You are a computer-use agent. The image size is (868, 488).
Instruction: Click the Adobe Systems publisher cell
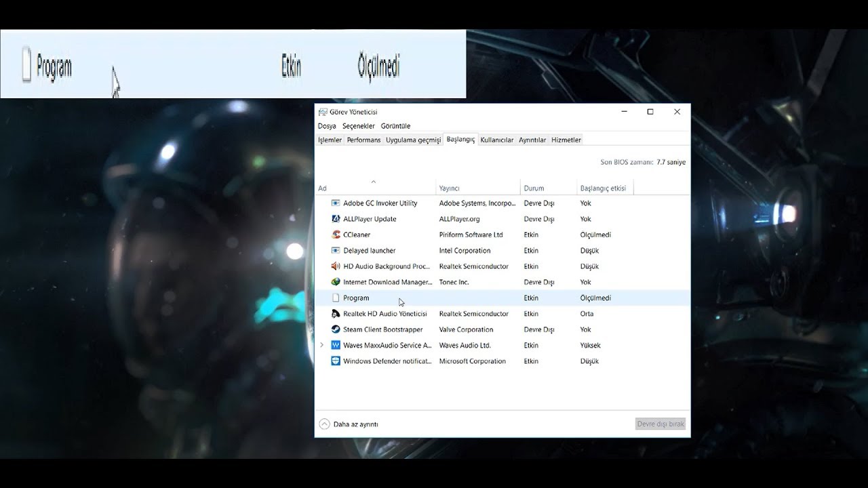tap(477, 203)
